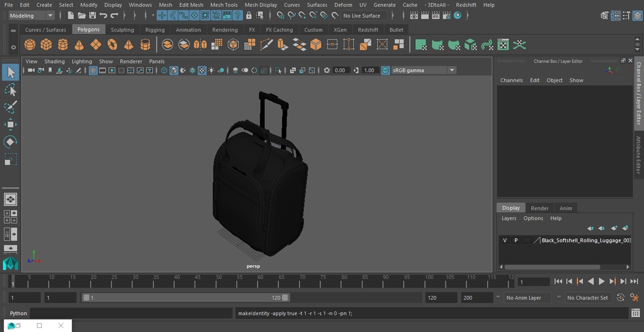Open the sRGB gamma view transform dropdown
Viewport: 644px width, 332px height.
(424, 70)
